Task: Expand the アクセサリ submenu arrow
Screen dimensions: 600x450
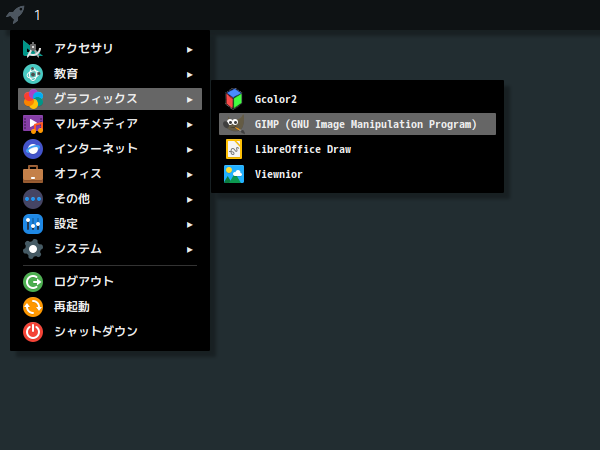Action: [x=189, y=50]
